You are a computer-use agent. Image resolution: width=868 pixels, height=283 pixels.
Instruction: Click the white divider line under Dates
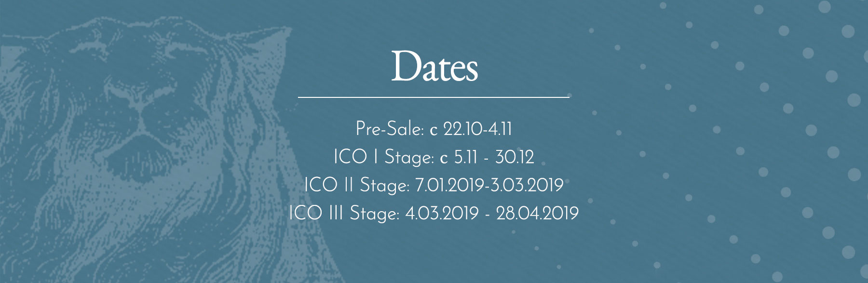(x=434, y=97)
